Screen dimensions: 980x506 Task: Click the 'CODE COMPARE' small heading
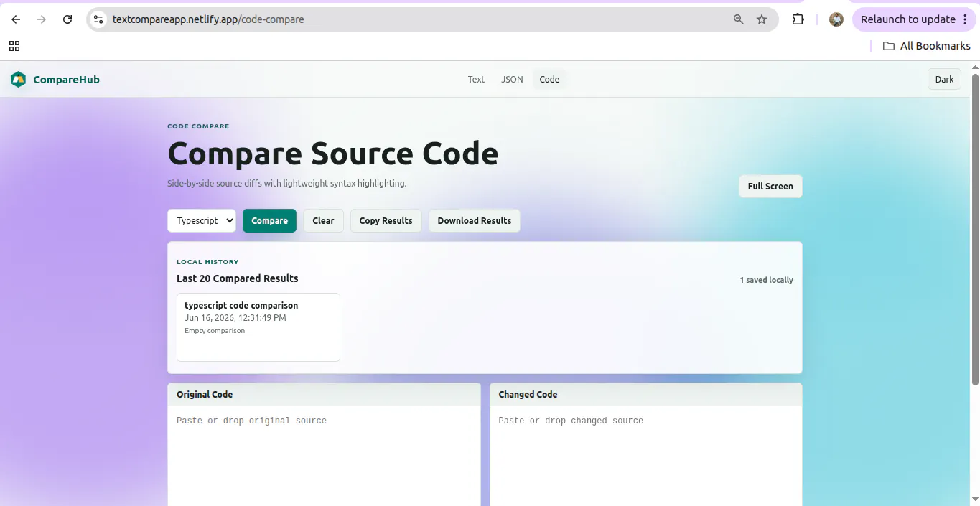tap(198, 126)
